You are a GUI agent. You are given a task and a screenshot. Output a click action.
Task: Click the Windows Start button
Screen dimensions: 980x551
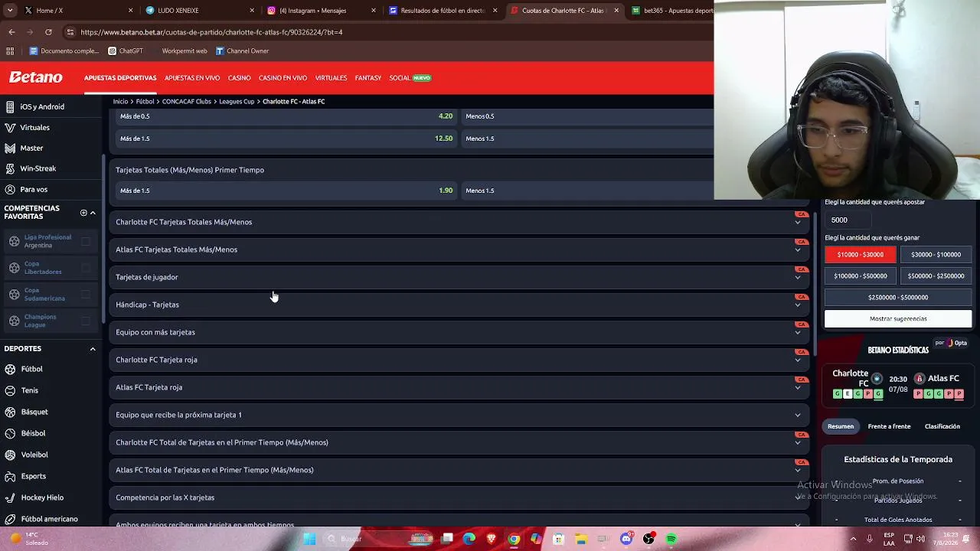pos(309,539)
